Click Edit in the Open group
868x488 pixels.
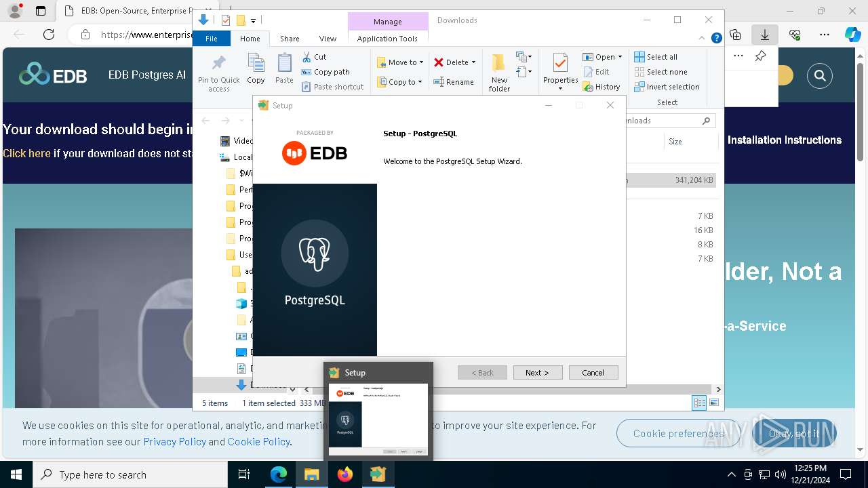point(596,72)
